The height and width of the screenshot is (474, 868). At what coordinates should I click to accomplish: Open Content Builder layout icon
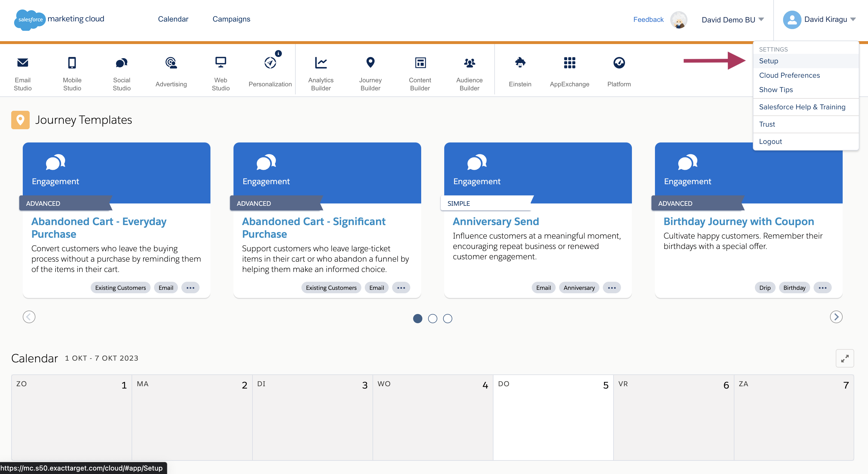[x=420, y=63]
